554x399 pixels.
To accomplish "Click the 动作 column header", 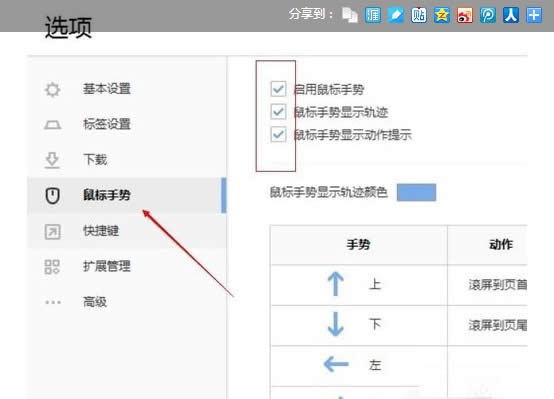I will [x=501, y=245].
